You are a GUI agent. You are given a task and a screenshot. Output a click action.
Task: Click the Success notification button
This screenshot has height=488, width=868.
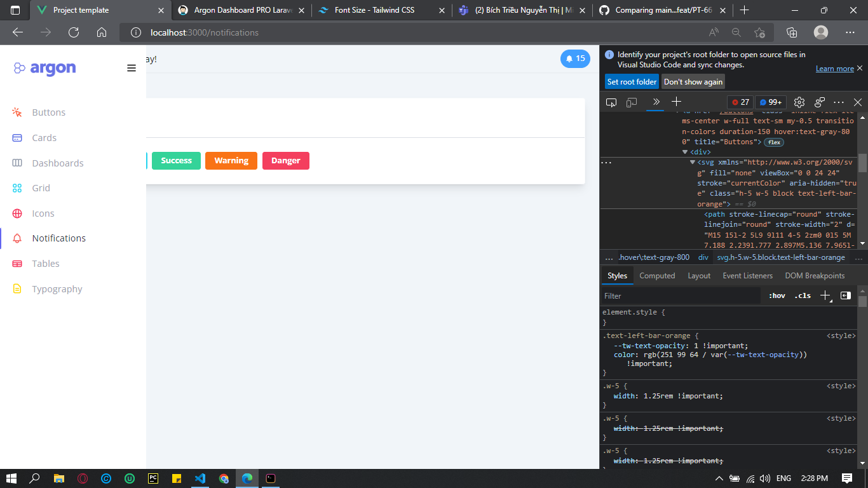[x=176, y=161]
